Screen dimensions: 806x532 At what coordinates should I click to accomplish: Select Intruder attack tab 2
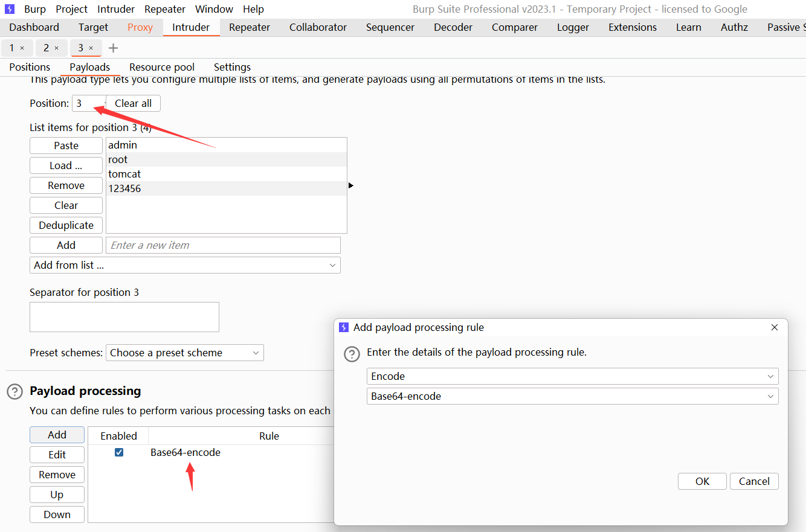pyautogui.click(x=46, y=48)
